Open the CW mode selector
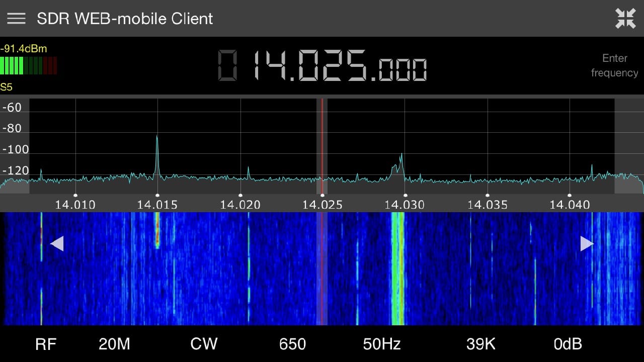 click(204, 344)
